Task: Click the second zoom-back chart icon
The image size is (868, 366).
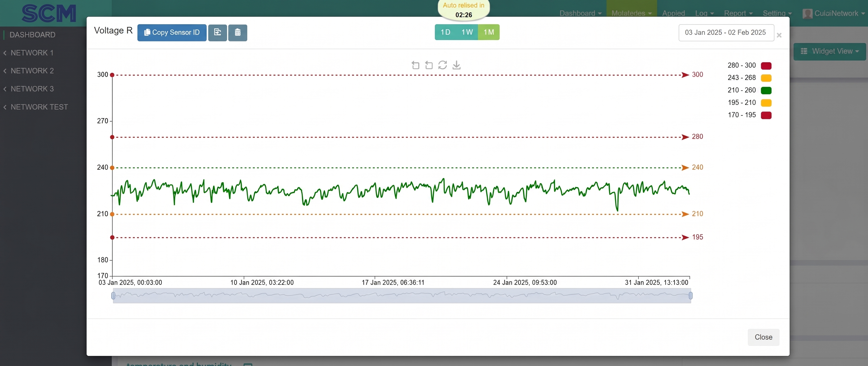Action: (x=429, y=65)
